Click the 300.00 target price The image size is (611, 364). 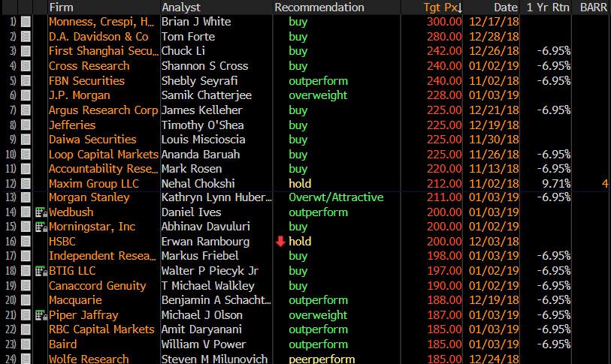pos(444,22)
